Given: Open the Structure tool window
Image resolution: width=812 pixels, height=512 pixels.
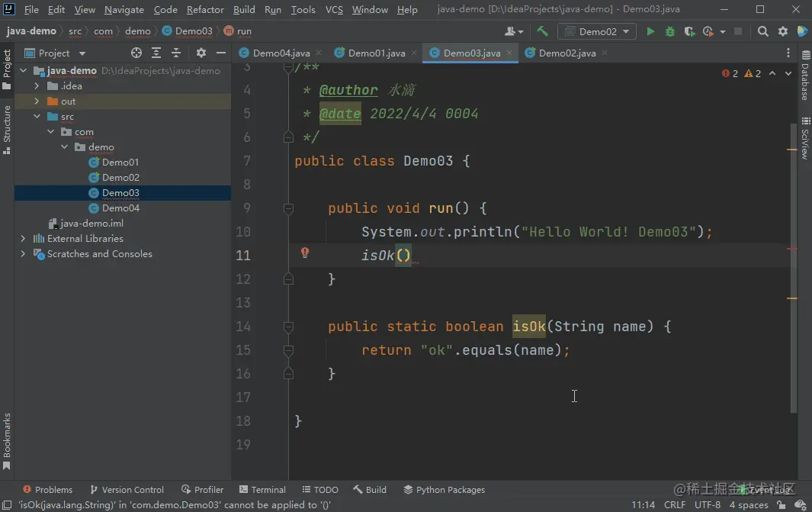Looking at the screenshot, I should (7, 130).
